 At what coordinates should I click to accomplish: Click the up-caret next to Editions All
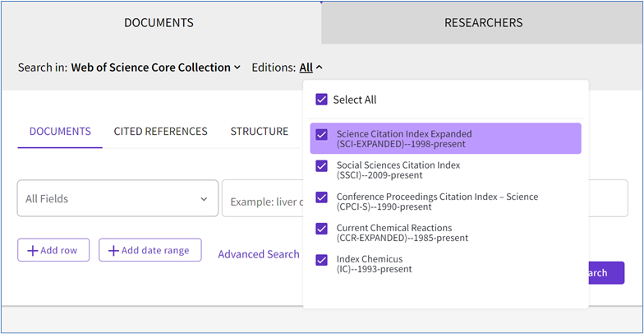(x=319, y=67)
